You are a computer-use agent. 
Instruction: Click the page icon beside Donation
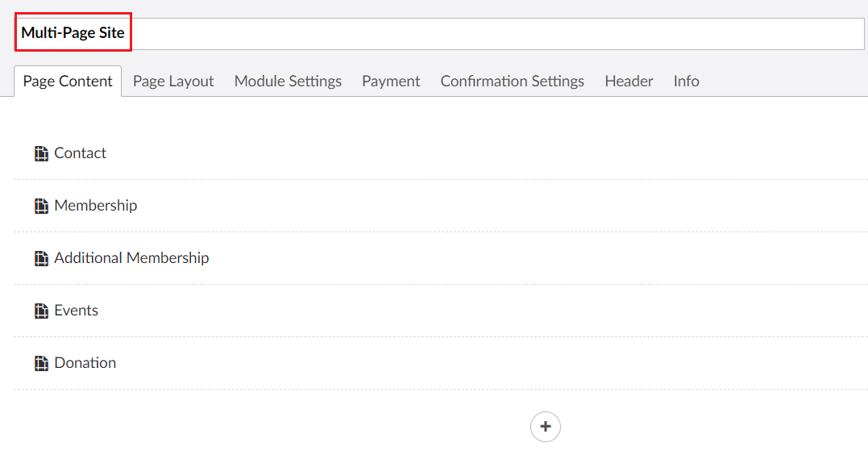click(41, 363)
